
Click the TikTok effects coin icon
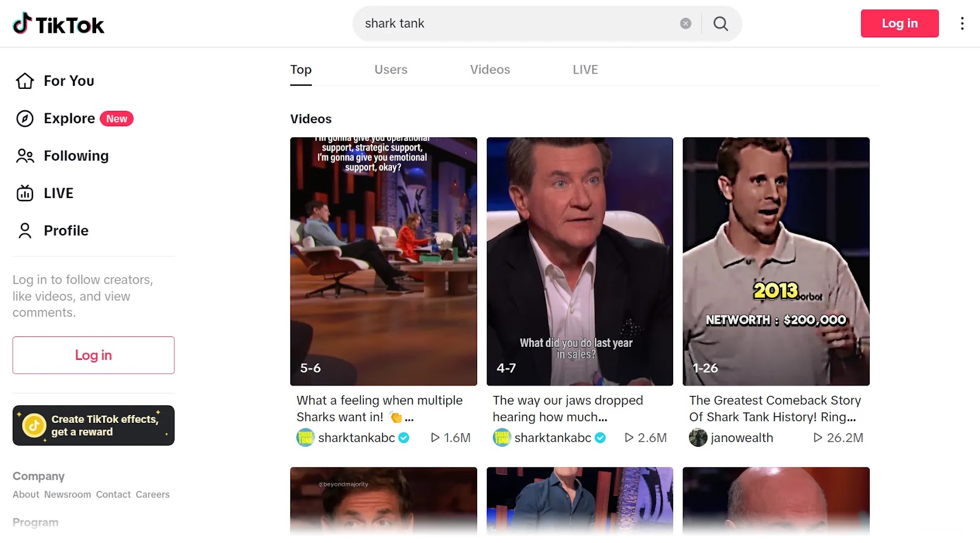34,425
